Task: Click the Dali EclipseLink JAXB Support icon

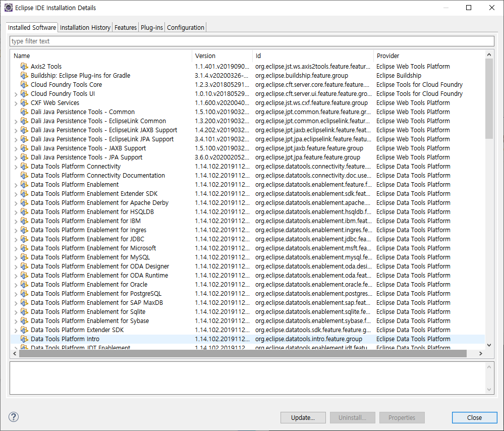Action: pos(24,130)
